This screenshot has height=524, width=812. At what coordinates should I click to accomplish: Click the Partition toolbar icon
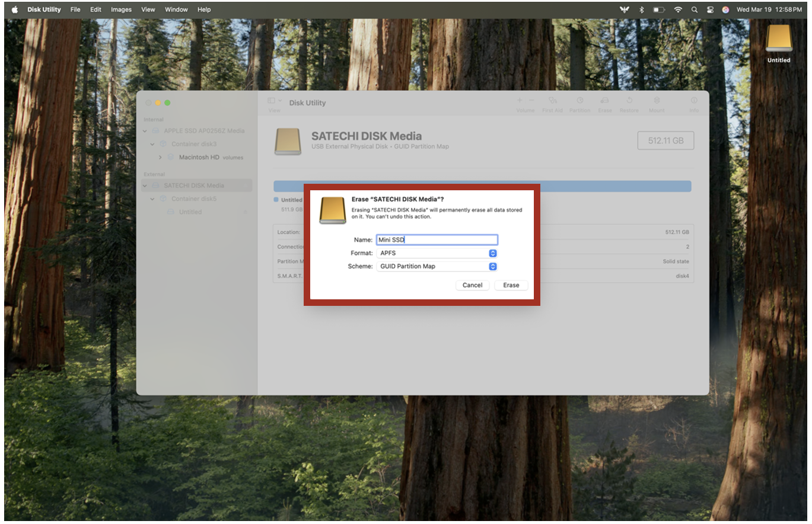coord(579,101)
